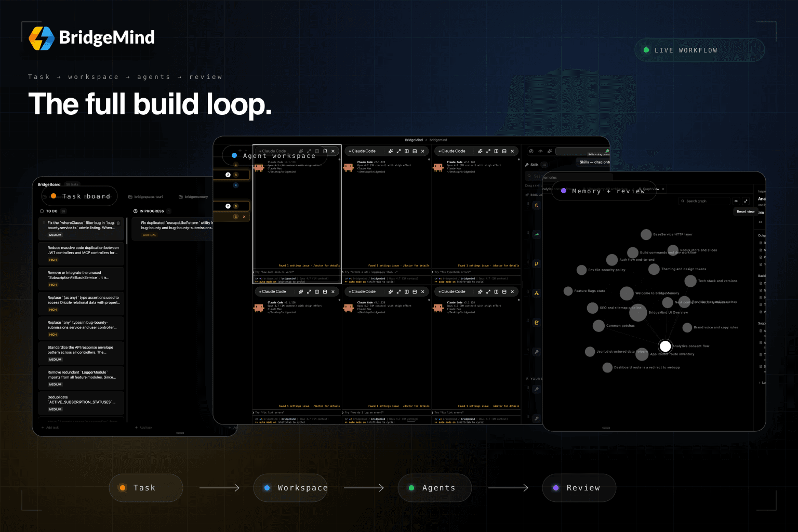Click the Review step pill
The image size is (798, 532).
click(x=579, y=488)
